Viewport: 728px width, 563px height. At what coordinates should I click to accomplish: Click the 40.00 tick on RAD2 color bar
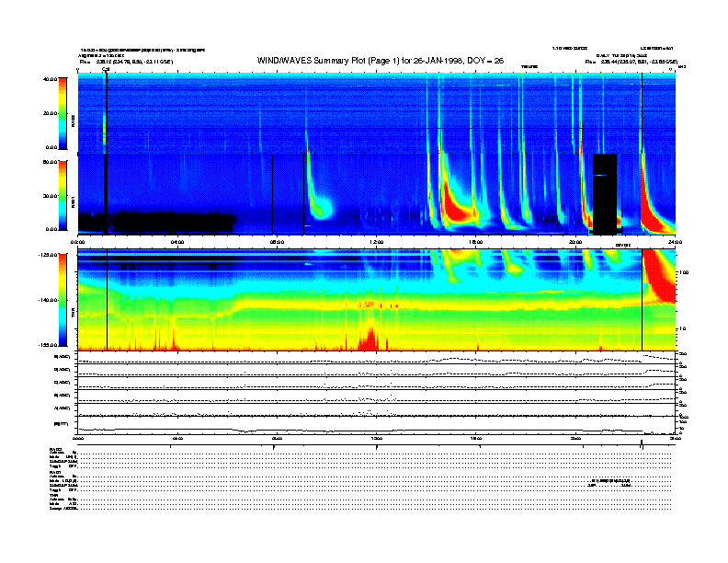(50, 79)
